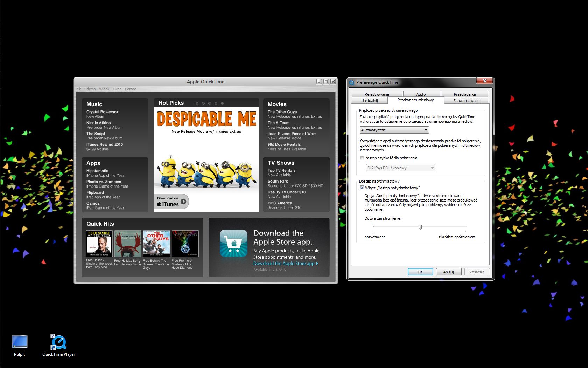Viewport: 588px width, 368px height.
Task: Open the Okno menu
Action: click(117, 89)
